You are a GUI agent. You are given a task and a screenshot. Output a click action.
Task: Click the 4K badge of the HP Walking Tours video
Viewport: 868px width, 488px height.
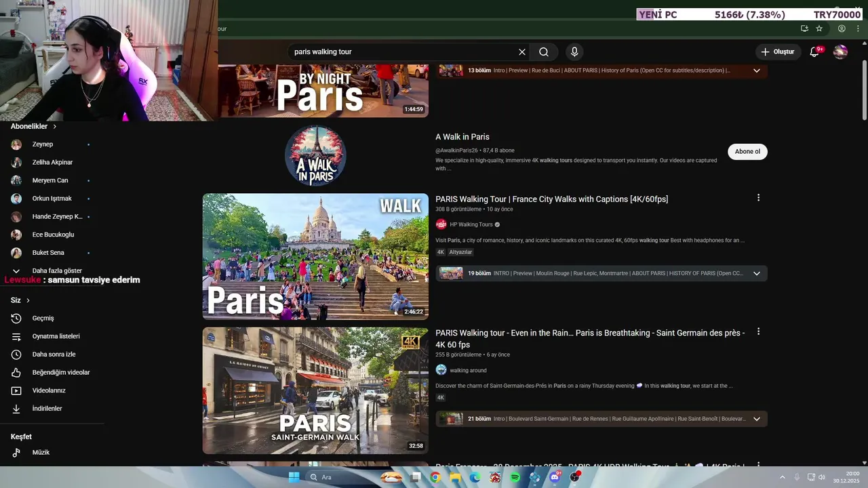point(441,252)
